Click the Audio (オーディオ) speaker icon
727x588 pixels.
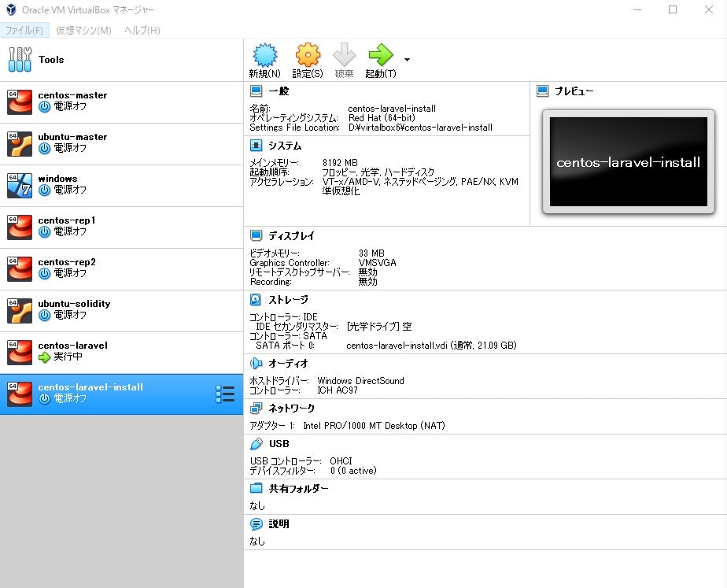(256, 363)
